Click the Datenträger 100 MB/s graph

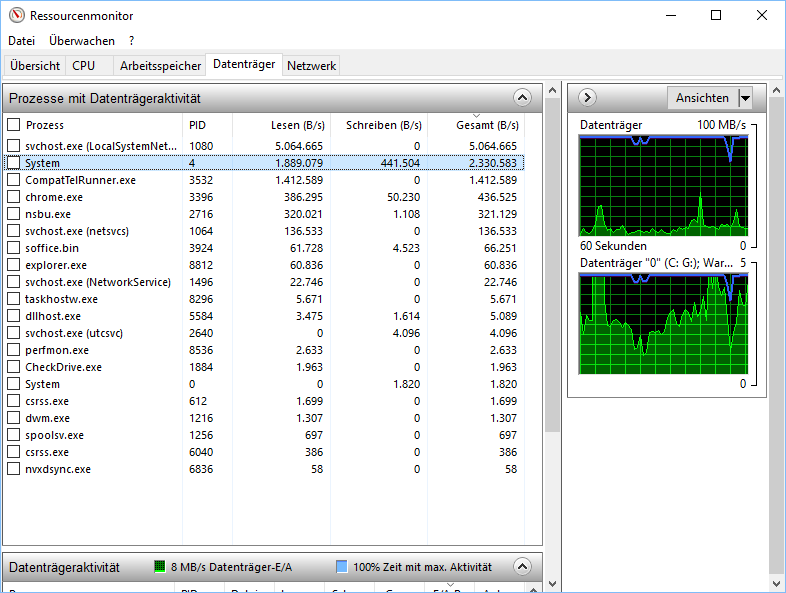pos(663,185)
